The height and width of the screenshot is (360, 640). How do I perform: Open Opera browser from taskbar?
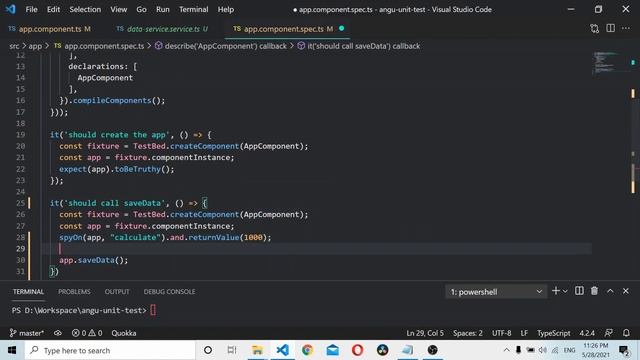pyautogui.click(x=358, y=350)
